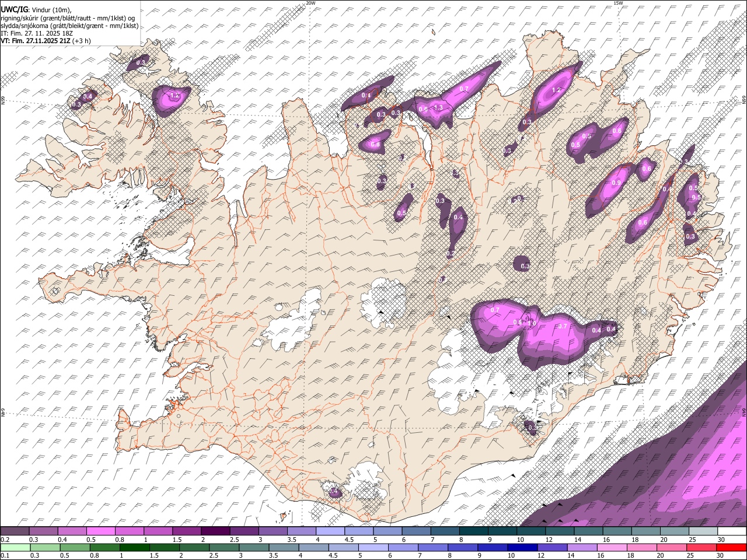Click the '15W' longitude label

pyautogui.click(x=618, y=3)
